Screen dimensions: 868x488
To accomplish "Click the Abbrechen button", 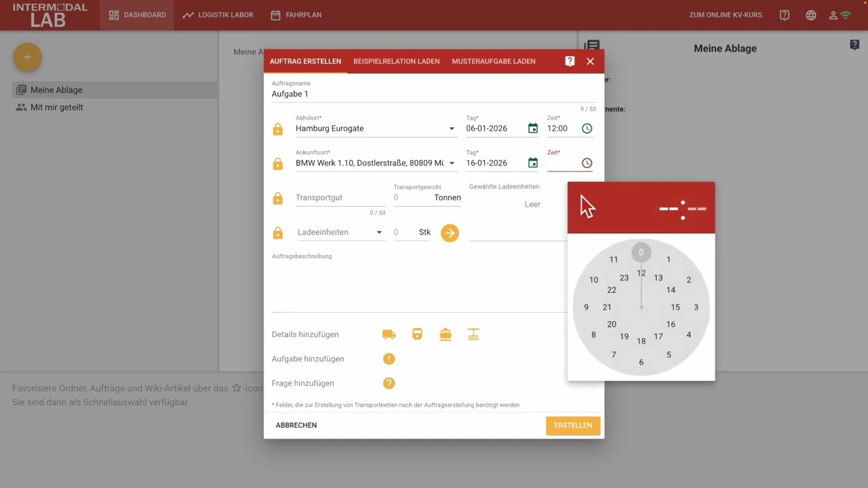I will [x=296, y=425].
